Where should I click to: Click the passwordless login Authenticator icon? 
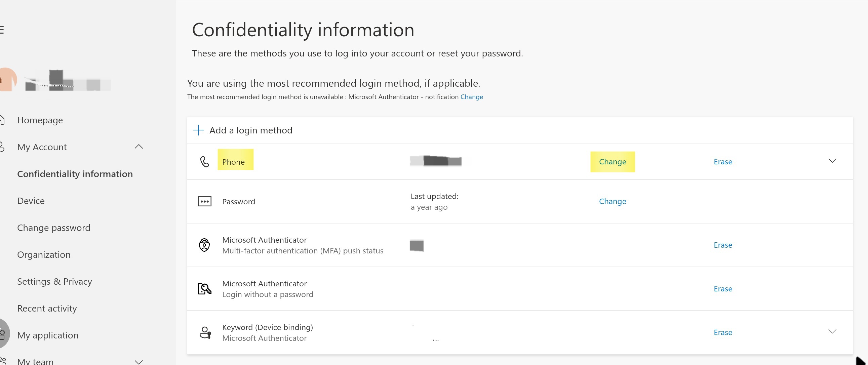point(204,289)
